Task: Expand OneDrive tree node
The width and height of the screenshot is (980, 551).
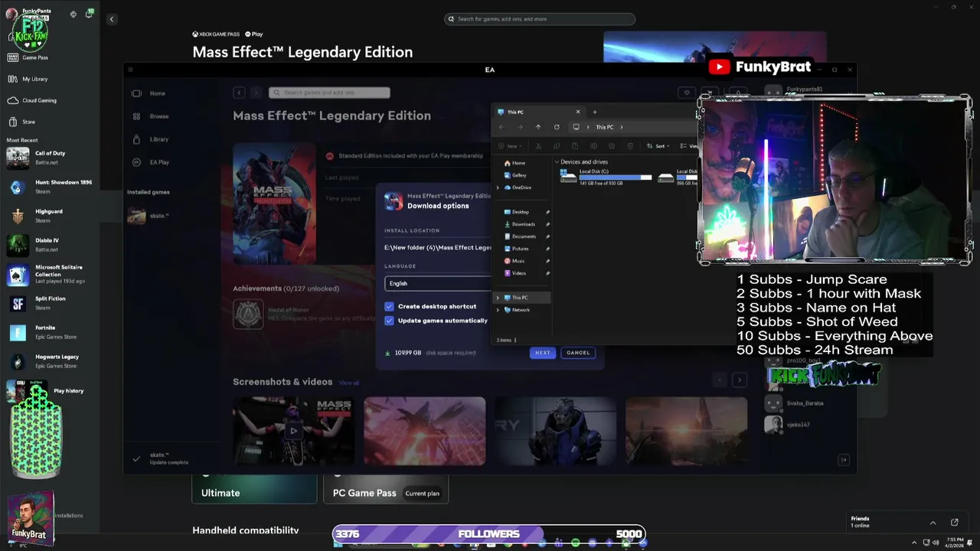Action: (498, 187)
